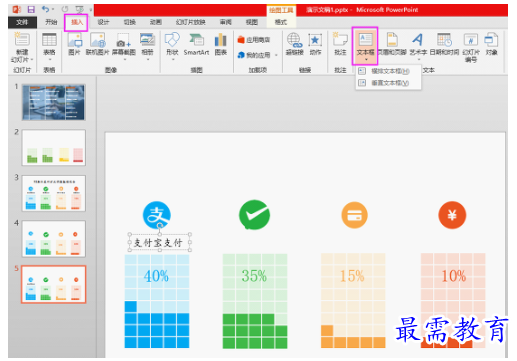
Task: Click the 日期和时间 (Date & Time) icon
Action: coord(444,40)
